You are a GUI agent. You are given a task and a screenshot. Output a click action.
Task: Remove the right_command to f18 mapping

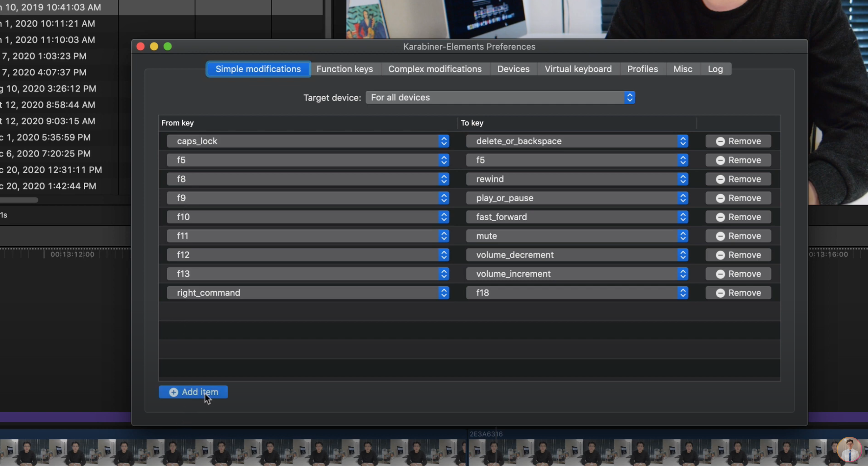tap(738, 293)
